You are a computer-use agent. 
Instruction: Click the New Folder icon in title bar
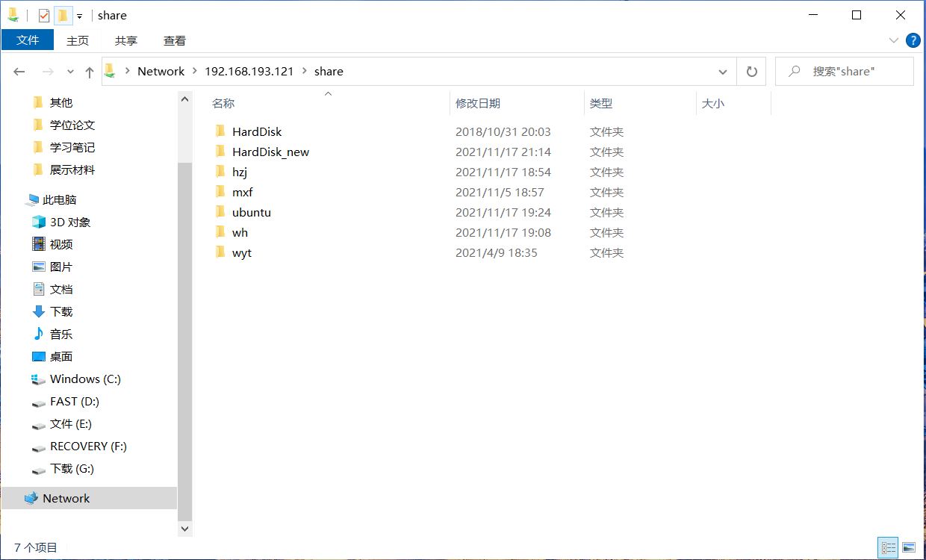pos(63,16)
